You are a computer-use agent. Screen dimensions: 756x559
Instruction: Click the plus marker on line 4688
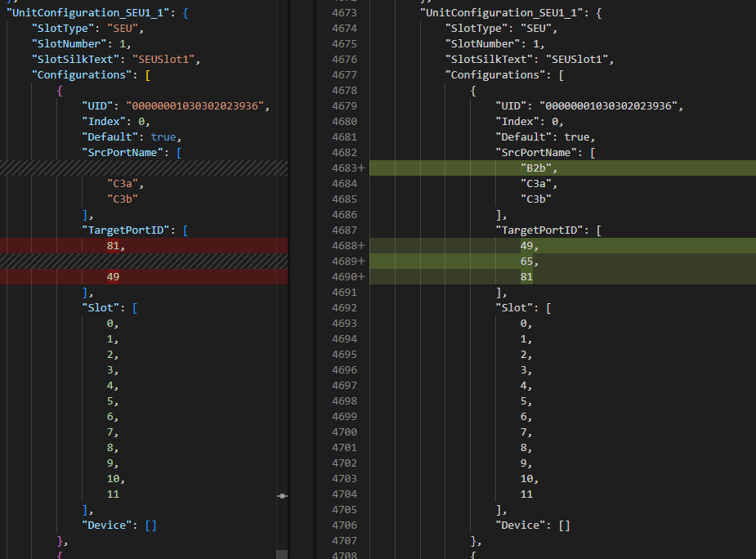(x=360, y=246)
